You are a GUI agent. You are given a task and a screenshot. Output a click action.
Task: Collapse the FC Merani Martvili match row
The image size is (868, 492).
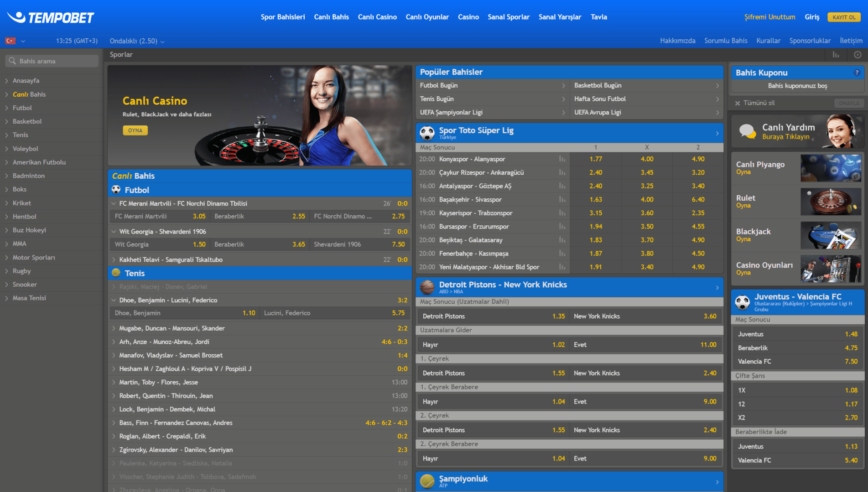coord(114,203)
